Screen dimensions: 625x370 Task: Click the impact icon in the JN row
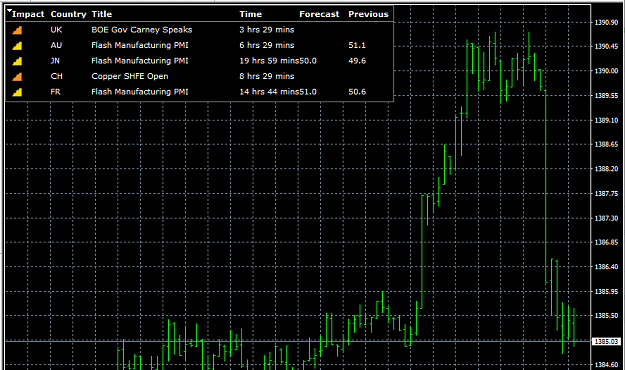pyautogui.click(x=17, y=61)
